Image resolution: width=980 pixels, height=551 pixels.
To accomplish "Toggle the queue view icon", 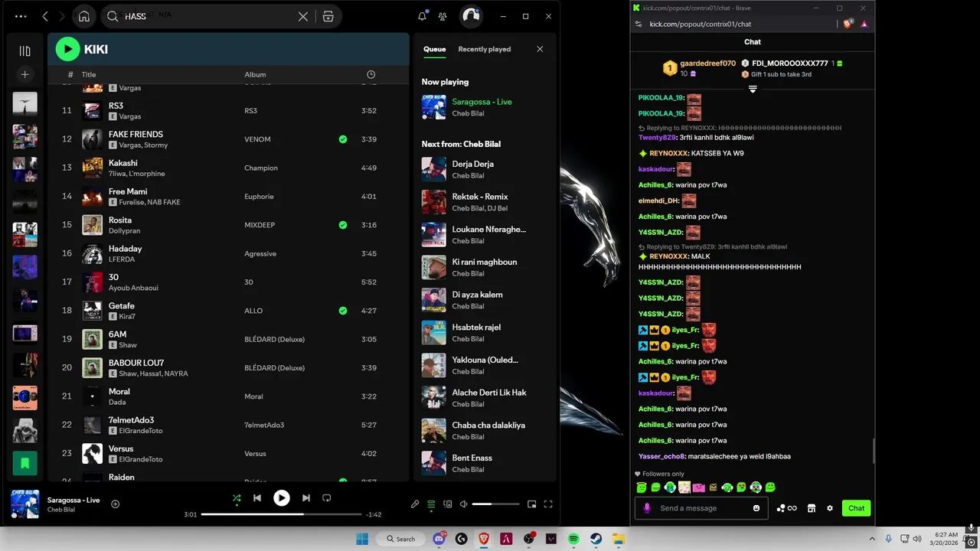I will [431, 504].
